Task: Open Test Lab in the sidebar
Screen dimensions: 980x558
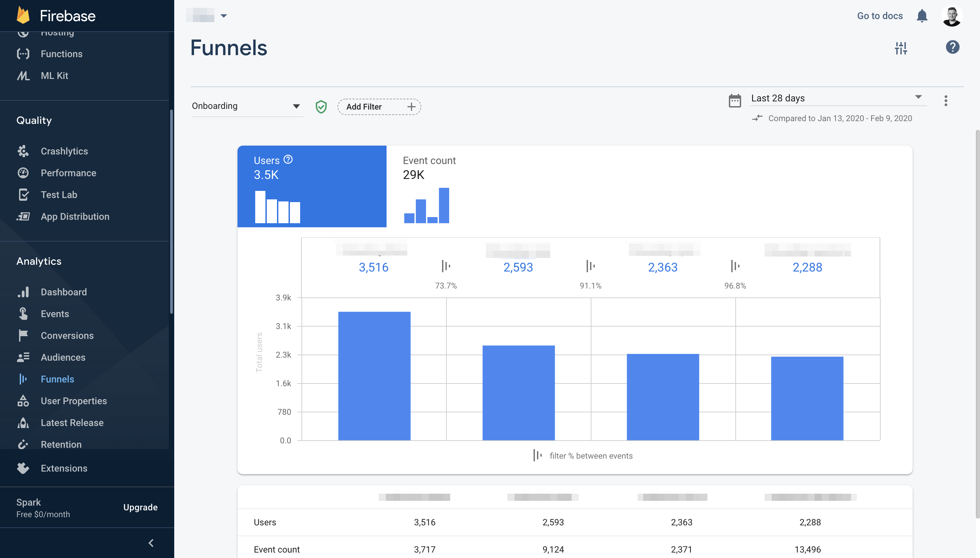Action: point(58,194)
